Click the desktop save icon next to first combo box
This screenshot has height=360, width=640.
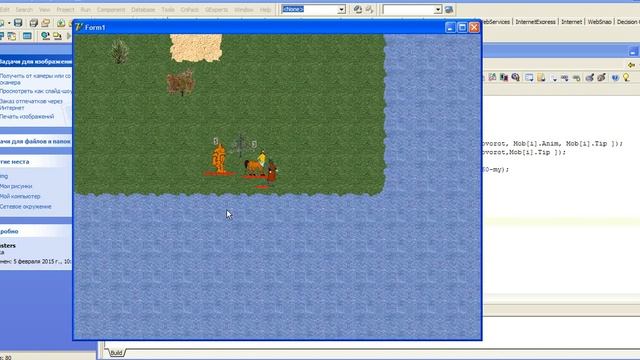click(358, 9)
